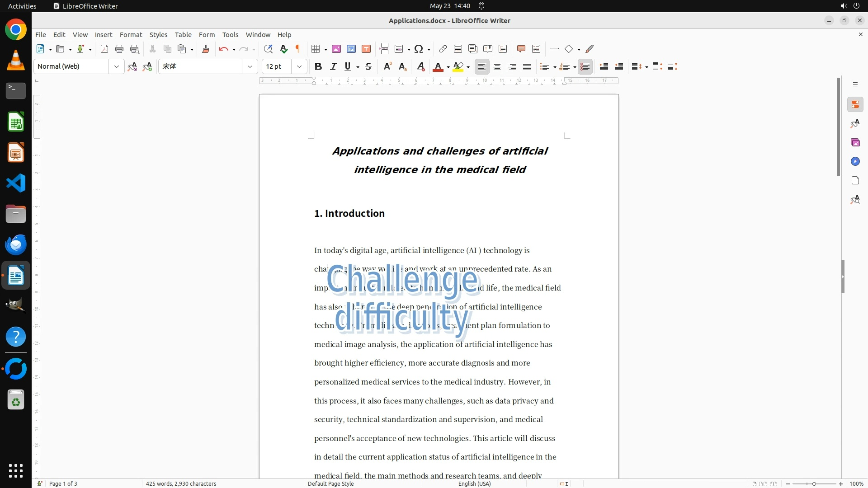Expand the font size dropdown
Screen dimensions: 868x488
[299, 67]
